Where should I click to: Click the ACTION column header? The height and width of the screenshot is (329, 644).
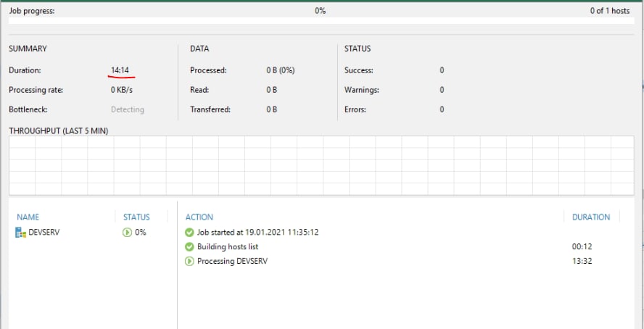point(199,217)
